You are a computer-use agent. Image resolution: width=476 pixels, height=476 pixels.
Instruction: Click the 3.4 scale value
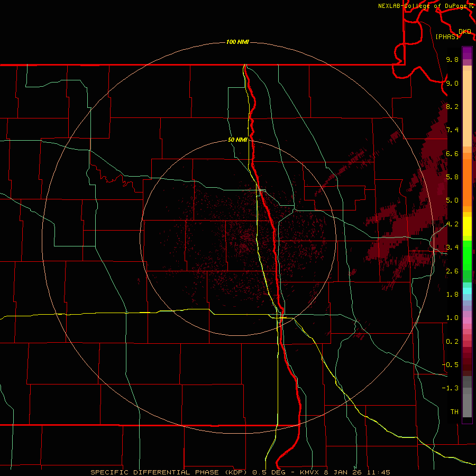coord(452,248)
